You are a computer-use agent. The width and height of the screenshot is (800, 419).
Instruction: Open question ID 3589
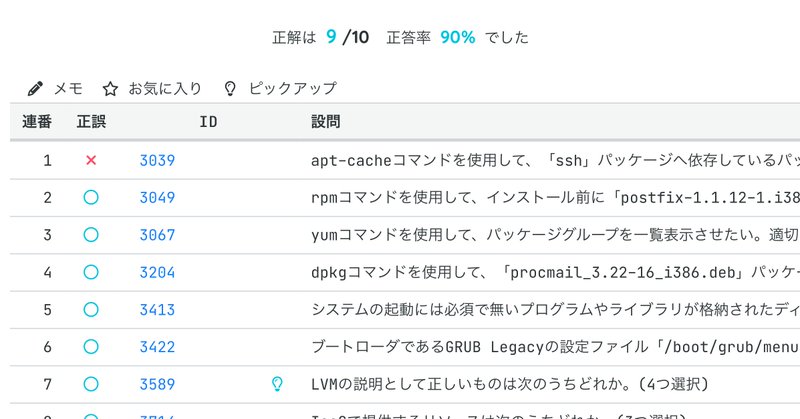(157, 383)
